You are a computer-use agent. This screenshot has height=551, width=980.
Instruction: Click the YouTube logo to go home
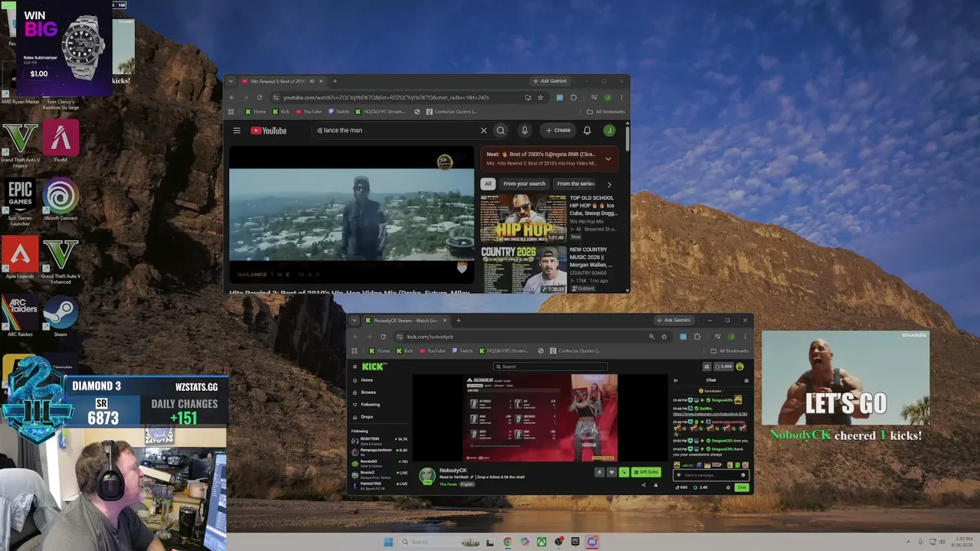(x=269, y=131)
